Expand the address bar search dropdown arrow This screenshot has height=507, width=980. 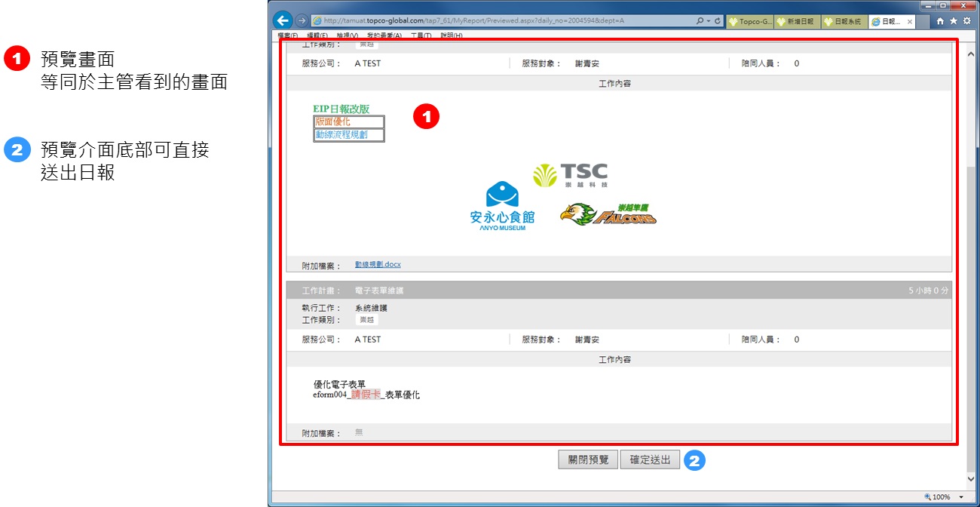point(708,21)
